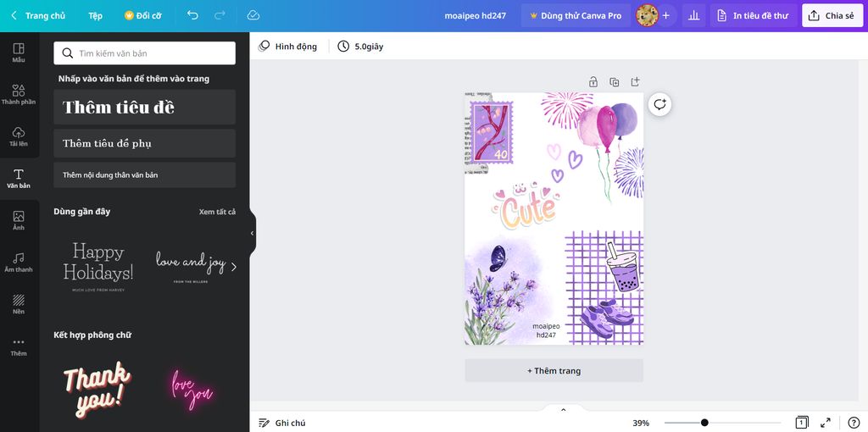The image size is (868, 432).
Task: Click the Chia sẻ share button
Action: (x=832, y=15)
